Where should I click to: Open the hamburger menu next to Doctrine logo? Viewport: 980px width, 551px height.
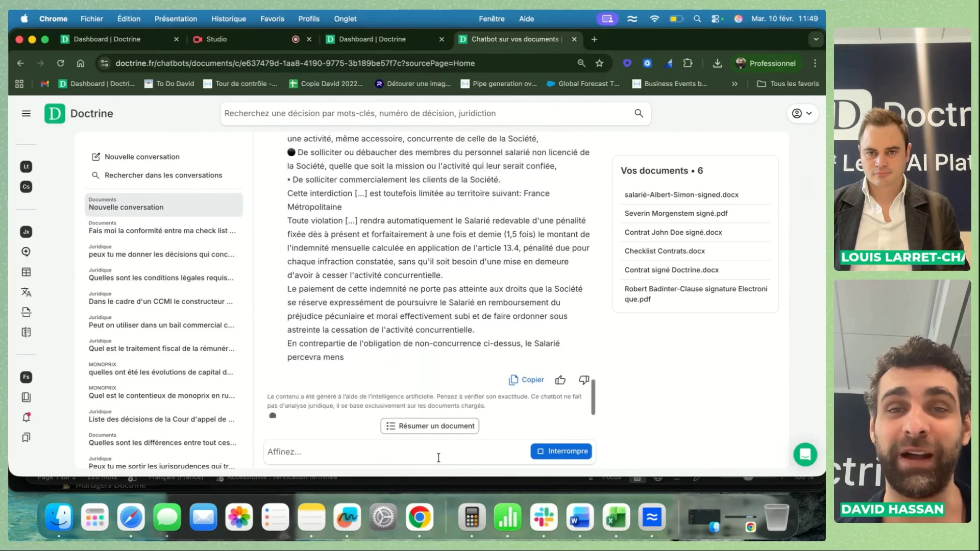click(27, 114)
